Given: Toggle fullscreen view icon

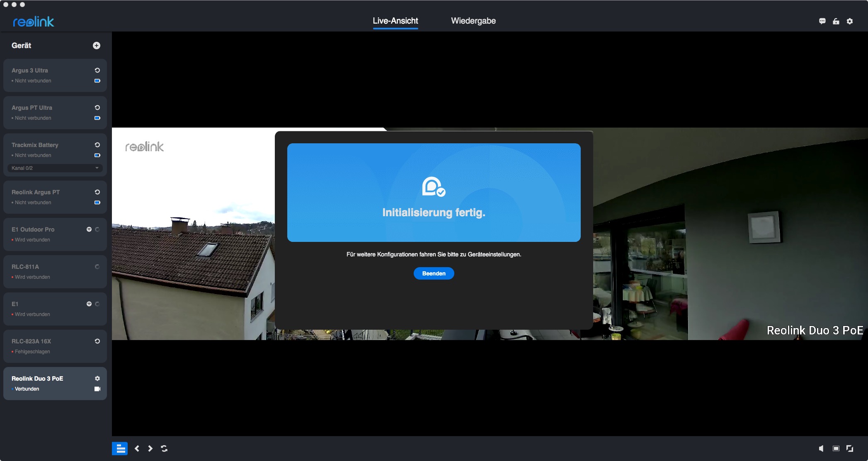Looking at the screenshot, I should (849, 449).
